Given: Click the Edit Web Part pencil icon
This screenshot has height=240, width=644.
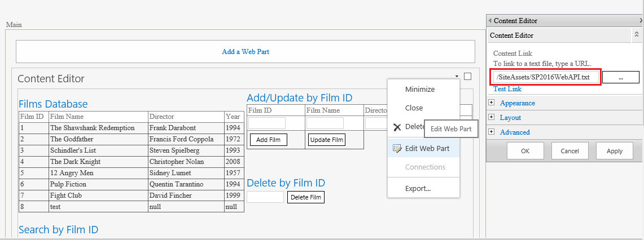Looking at the screenshot, I should point(397,149).
